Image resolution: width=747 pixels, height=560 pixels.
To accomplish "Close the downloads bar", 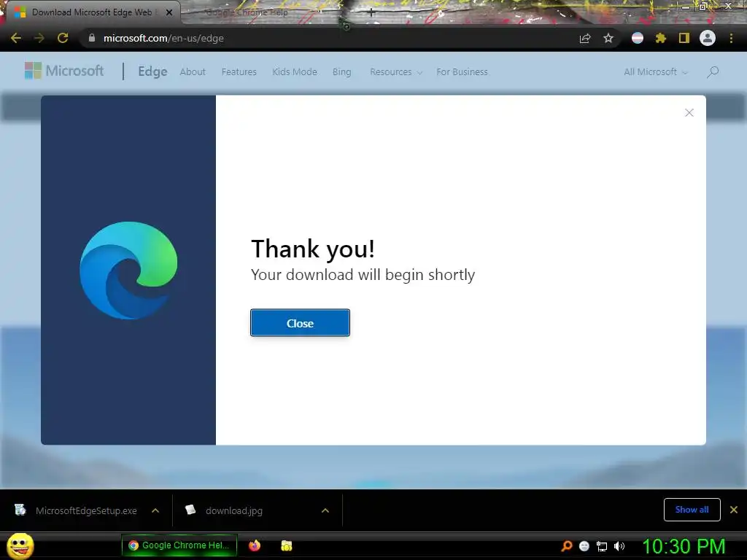I will pos(734,510).
